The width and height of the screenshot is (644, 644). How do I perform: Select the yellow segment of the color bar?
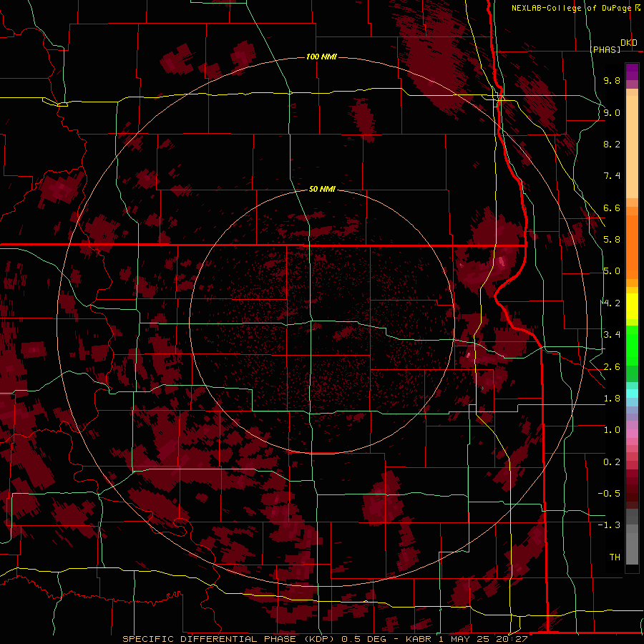[x=632, y=306]
